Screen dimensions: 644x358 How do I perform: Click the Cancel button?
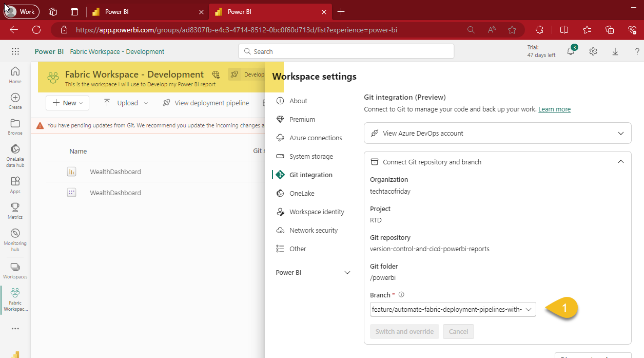(458, 331)
